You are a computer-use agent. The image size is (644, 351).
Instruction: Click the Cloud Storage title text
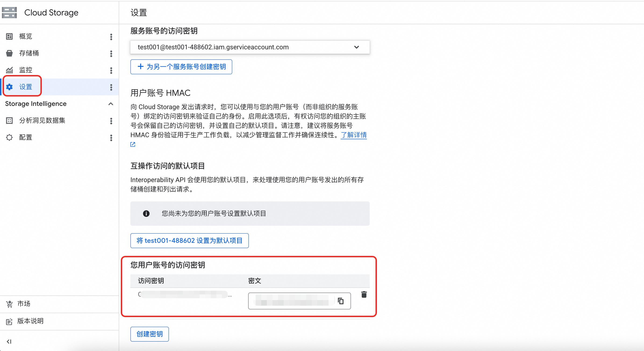pyautogui.click(x=51, y=12)
